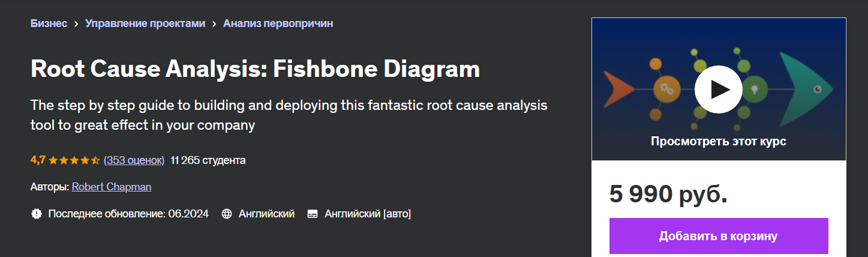Click the 11 265 студента count
The height and width of the screenshot is (257, 868).
tap(208, 160)
